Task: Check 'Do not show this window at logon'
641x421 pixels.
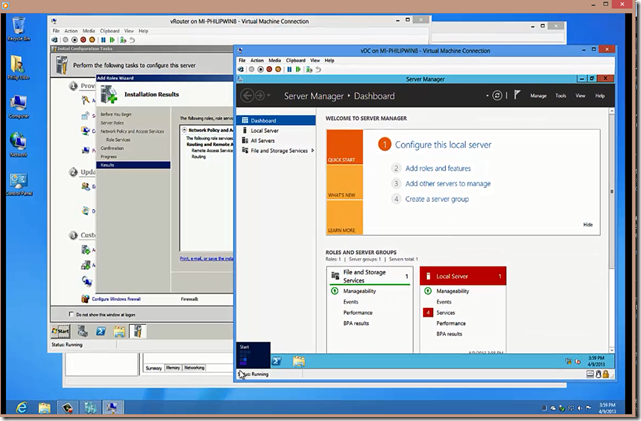Action: [x=71, y=314]
